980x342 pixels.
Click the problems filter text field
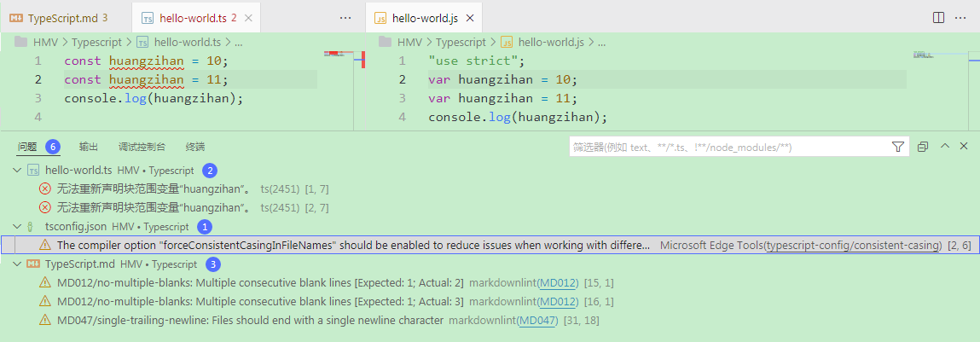click(x=725, y=147)
